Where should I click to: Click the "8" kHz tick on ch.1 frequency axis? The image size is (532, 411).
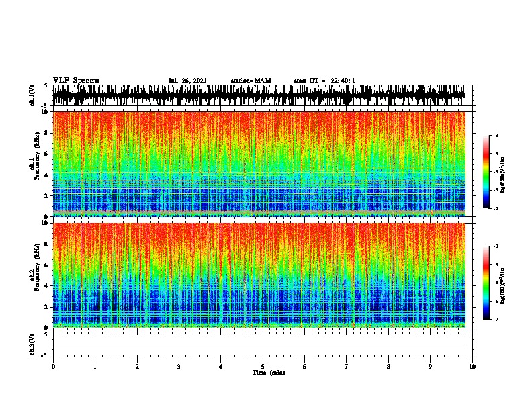click(47, 133)
